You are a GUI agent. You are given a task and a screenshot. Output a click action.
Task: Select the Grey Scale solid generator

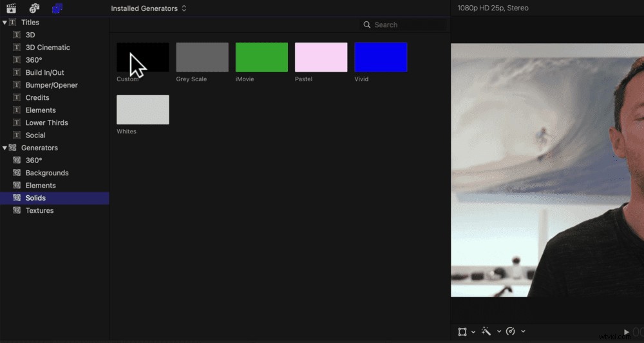point(202,57)
